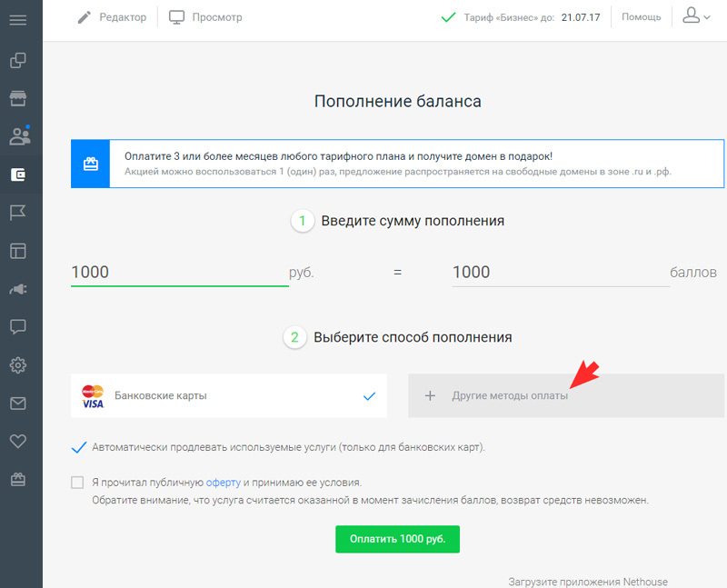Click the monitor icon next to Просмотр
The height and width of the screenshot is (588, 727).
(x=176, y=17)
